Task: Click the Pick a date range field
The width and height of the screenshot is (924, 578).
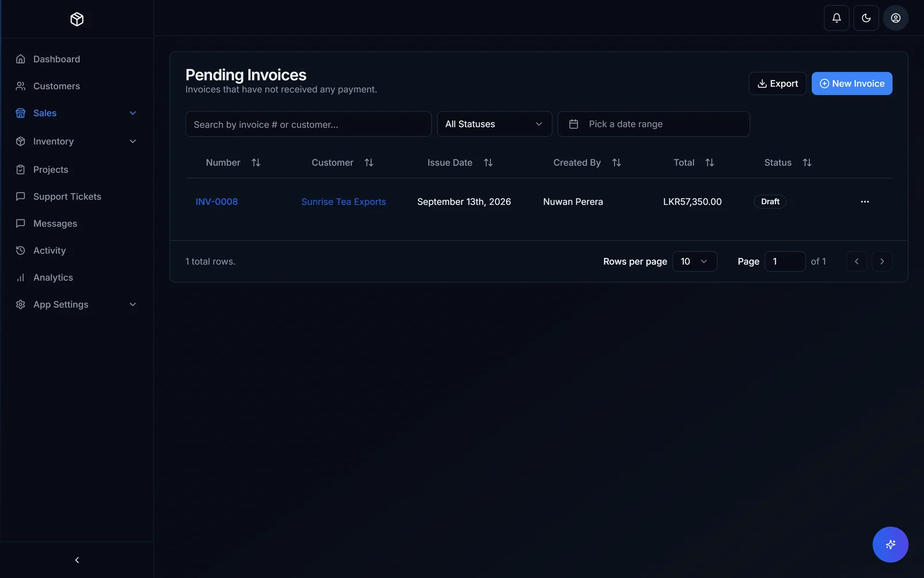Action: (x=654, y=124)
